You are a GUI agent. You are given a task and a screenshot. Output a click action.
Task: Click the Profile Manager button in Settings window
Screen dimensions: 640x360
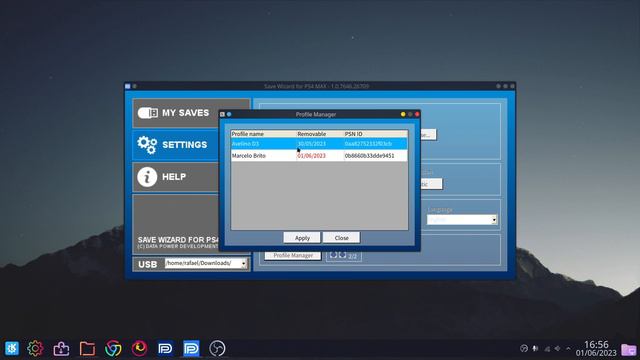coord(293,256)
